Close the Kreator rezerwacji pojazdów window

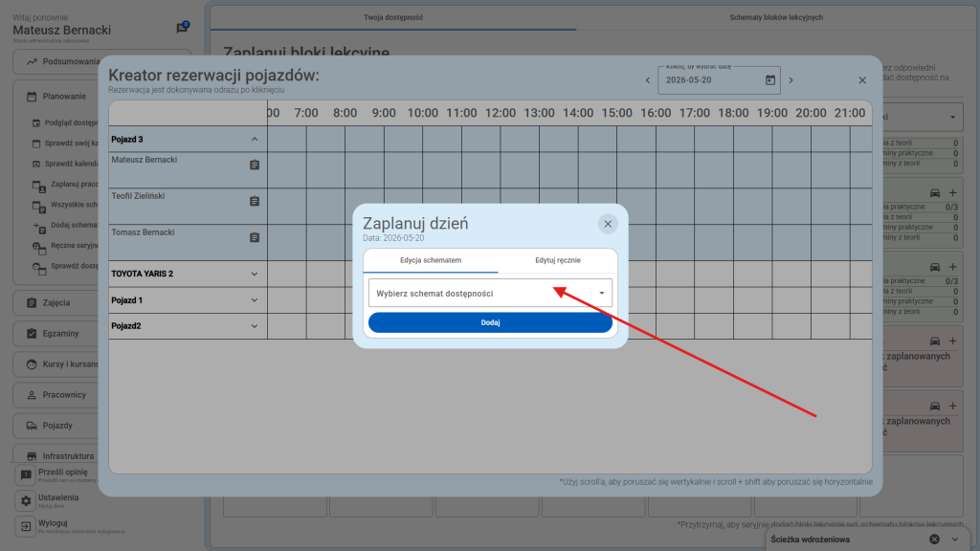861,80
